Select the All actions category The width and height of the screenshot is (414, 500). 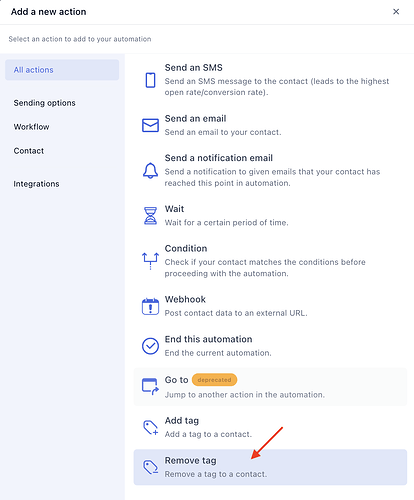pos(62,70)
